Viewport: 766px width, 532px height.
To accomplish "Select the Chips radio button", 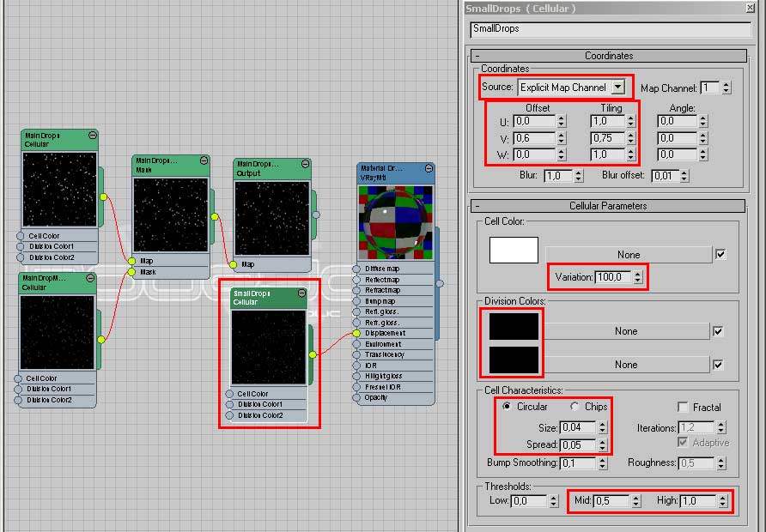I will pyautogui.click(x=575, y=407).
